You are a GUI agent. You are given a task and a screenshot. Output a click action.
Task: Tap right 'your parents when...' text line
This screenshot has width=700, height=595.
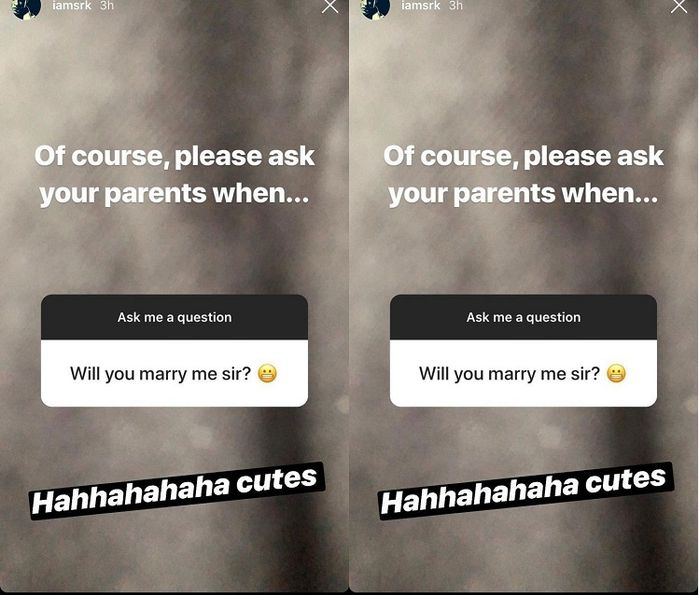click(523, 194)
